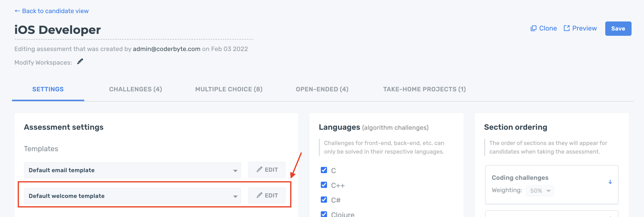Click the Preview external-link icon

point(567,28)
